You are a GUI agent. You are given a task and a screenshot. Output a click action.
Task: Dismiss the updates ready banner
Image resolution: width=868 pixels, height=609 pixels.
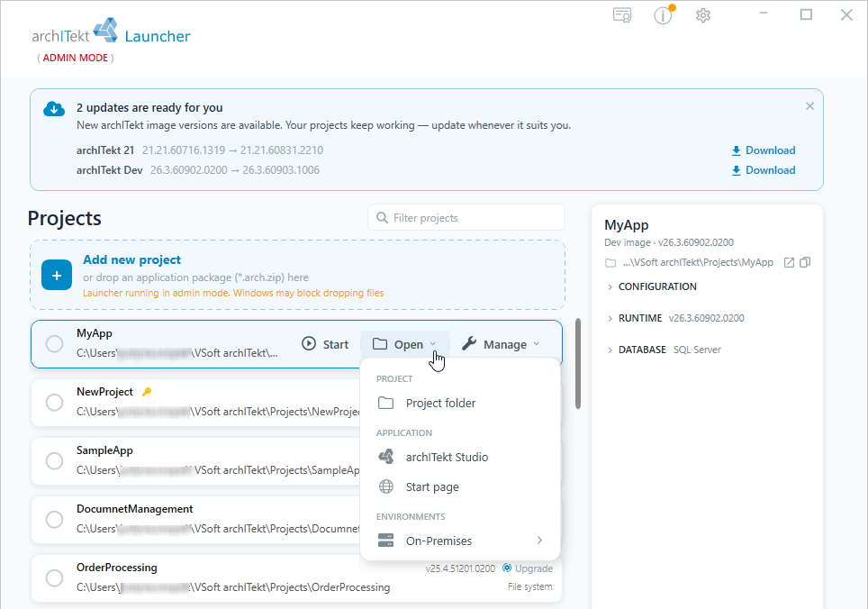click(x=809, y=105)
